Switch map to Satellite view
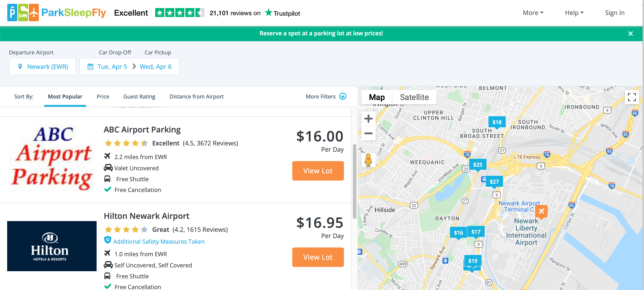Screen dimensions: 644x290 (x=414, y=97)
